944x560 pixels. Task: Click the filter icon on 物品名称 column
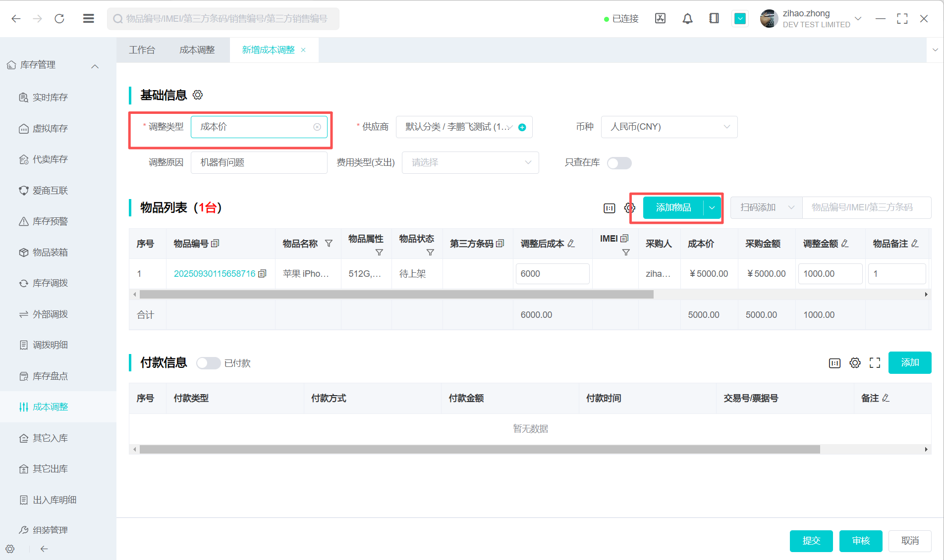(x=329, y=244)
